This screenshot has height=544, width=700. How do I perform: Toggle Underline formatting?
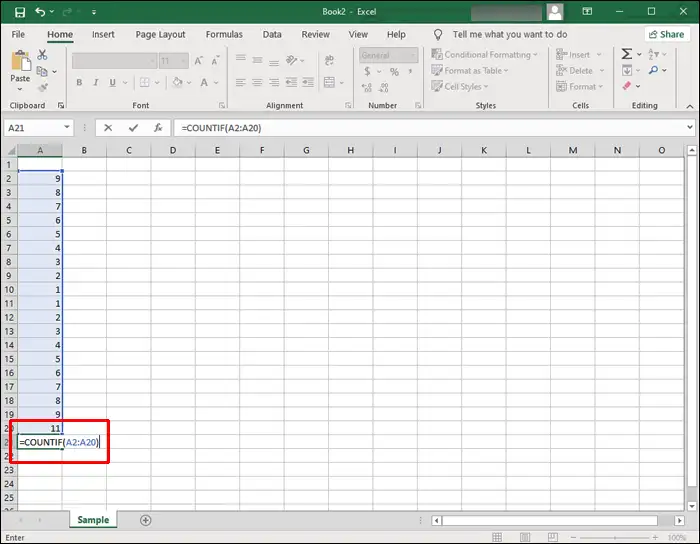[112, 83]
